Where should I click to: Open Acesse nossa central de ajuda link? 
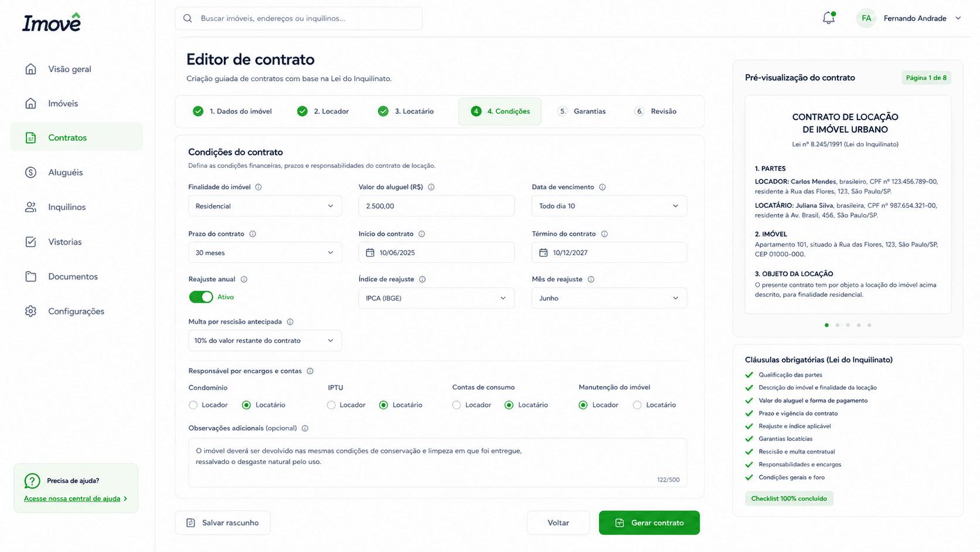[76, 499]
